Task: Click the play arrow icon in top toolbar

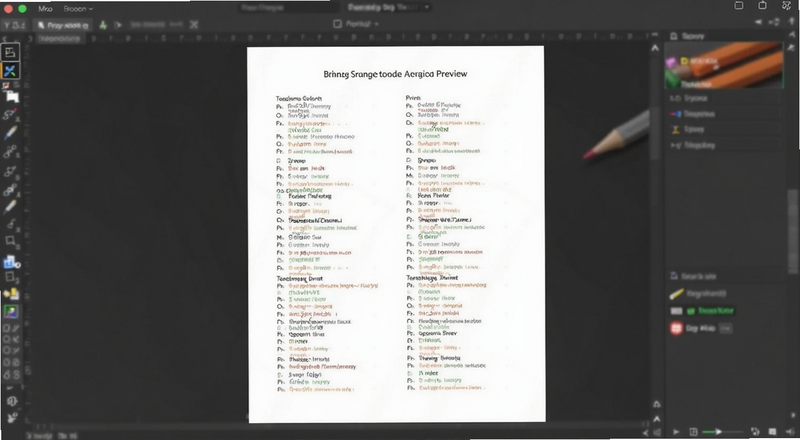Action: click(x=118, y=25)
